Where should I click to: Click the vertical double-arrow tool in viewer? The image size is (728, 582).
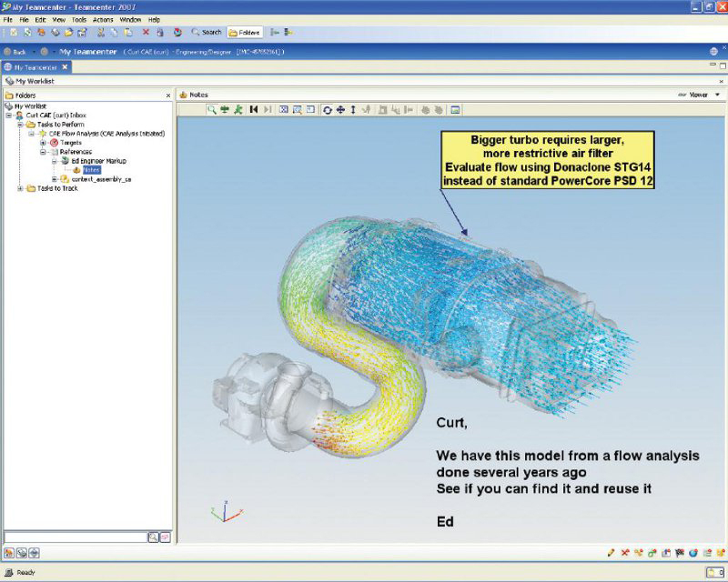(353, 109)
